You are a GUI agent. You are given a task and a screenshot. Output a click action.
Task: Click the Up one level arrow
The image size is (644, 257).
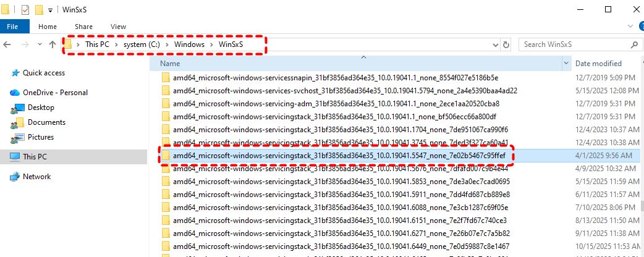53,45
